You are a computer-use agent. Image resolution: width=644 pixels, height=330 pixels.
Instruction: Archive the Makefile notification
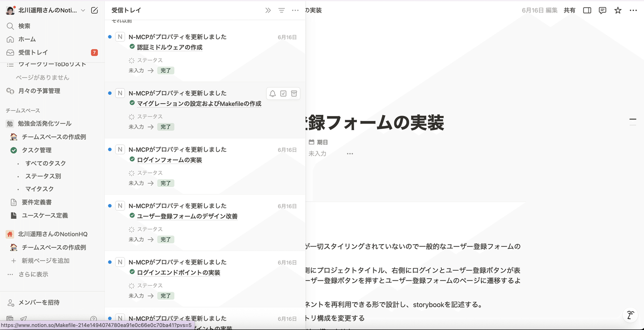[294, 93]
